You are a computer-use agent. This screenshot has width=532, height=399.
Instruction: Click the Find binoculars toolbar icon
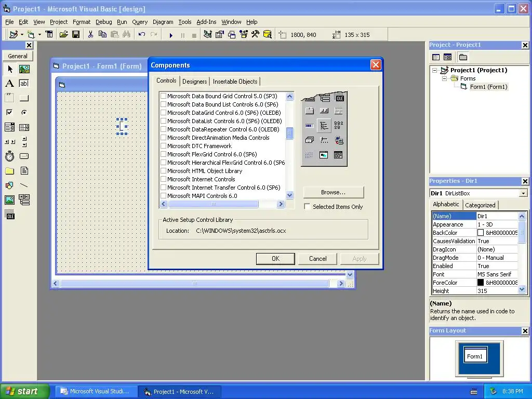click(x=127, y=35)
